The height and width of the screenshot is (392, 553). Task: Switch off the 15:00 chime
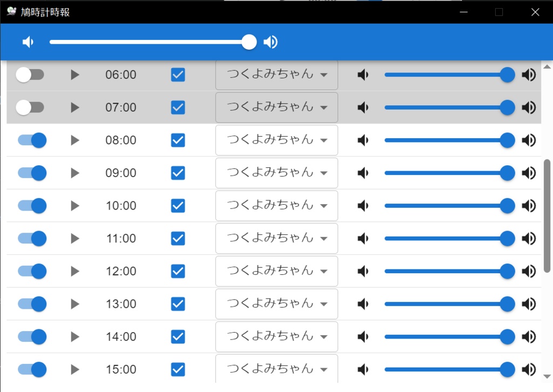click(x=32, y=369)
